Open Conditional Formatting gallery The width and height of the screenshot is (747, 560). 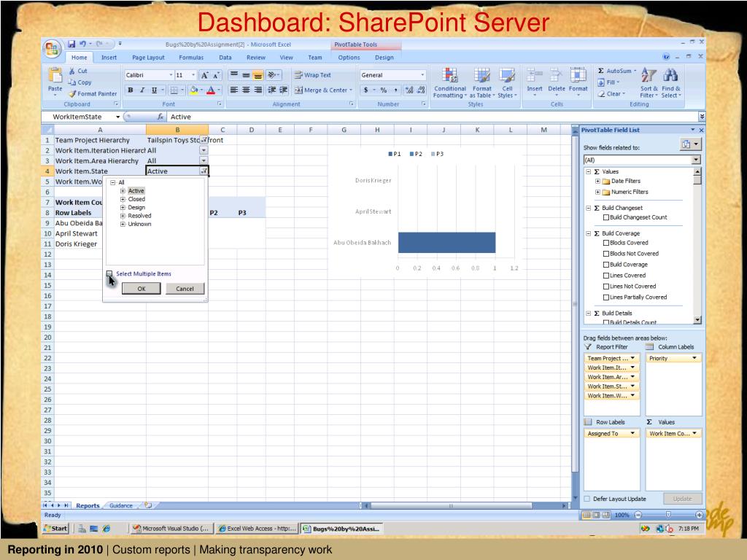[x=449, y=83]
